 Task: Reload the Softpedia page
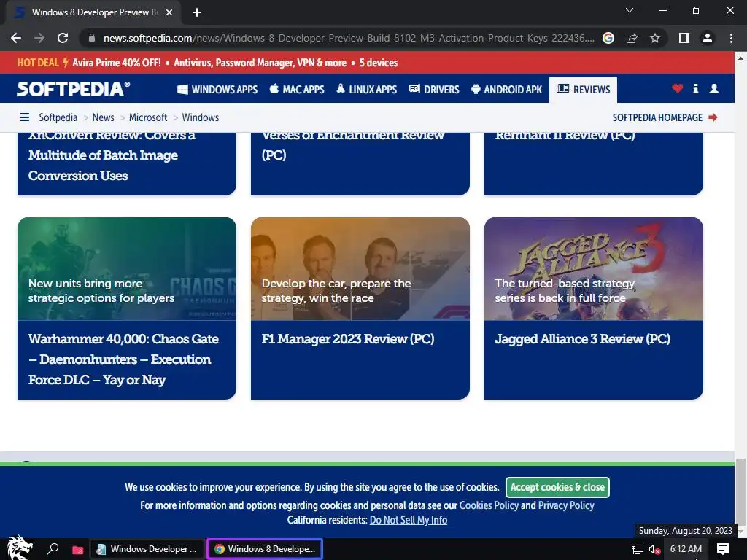click(63, 38)
